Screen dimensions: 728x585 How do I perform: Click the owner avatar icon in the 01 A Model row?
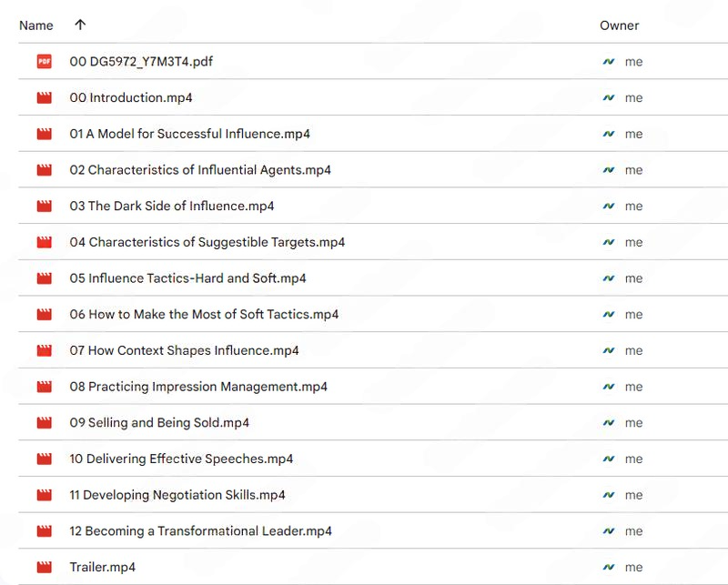(608, 134)
